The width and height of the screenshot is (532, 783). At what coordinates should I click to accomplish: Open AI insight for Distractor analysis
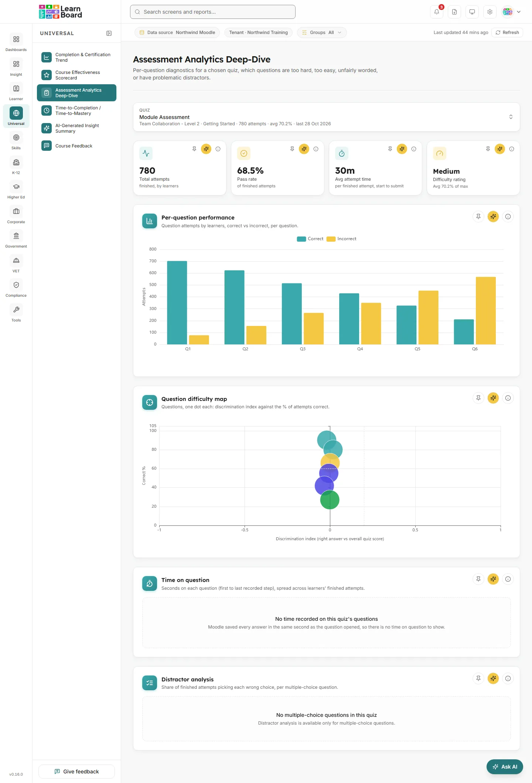point(493,678)
